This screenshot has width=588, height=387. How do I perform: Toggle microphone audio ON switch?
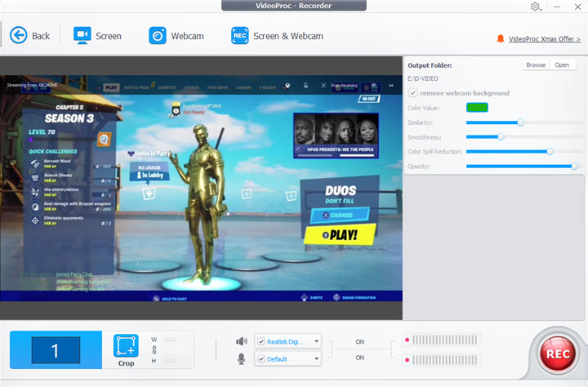(x=360, y=358)
